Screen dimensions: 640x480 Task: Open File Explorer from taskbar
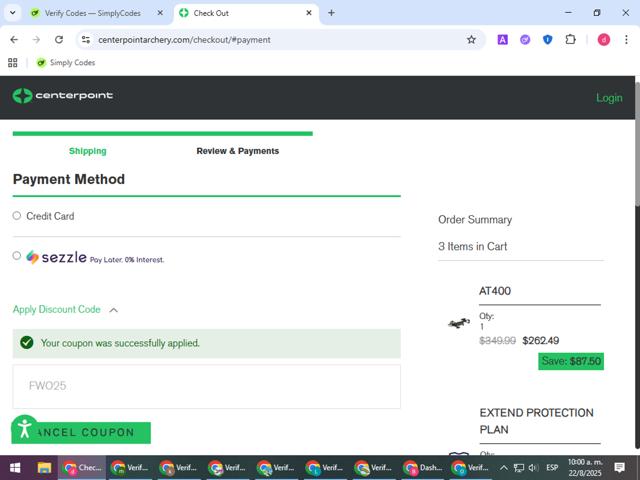click(x=44, y=468)
